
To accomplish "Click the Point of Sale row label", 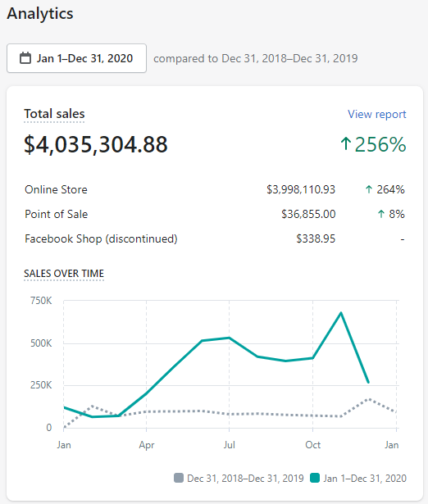I will pos(57,214).
